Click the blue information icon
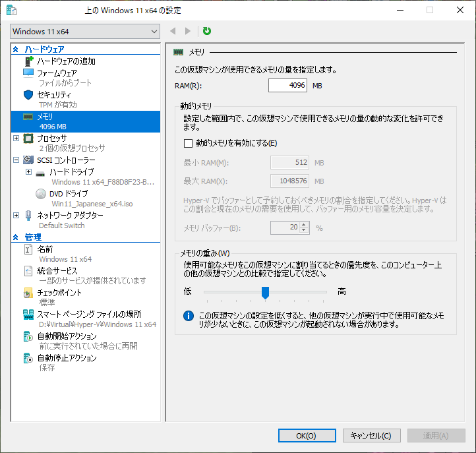 [189, 316]
